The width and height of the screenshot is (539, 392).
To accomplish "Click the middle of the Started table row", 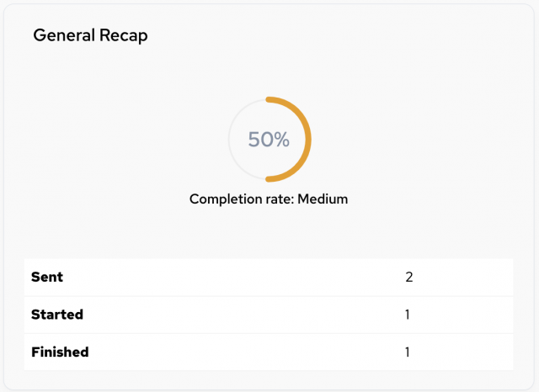I will point(269,315).
